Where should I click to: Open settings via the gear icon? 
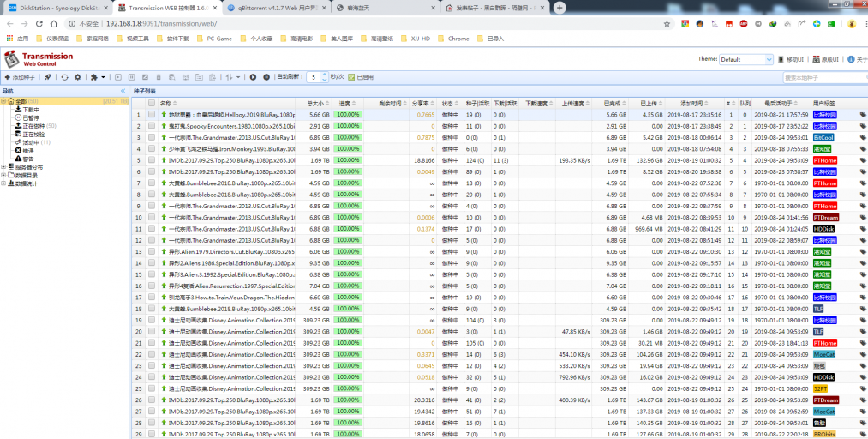(x=77, y=77)
